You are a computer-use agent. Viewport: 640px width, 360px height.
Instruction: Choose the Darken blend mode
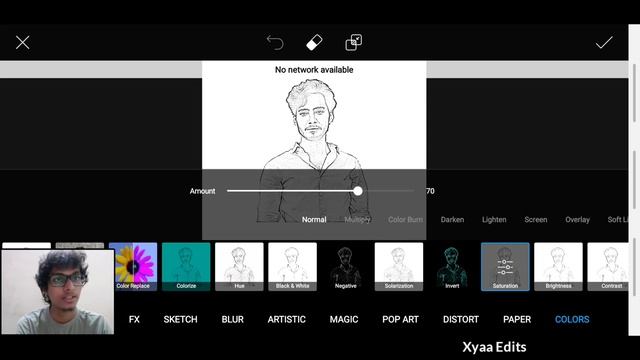coord(452,220)
